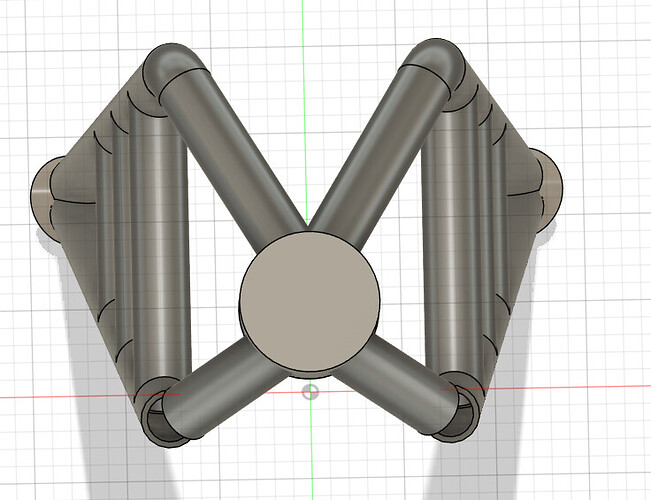Click the origin point below the disc
The height and width of the screenshot is (500, 651).
311,391
